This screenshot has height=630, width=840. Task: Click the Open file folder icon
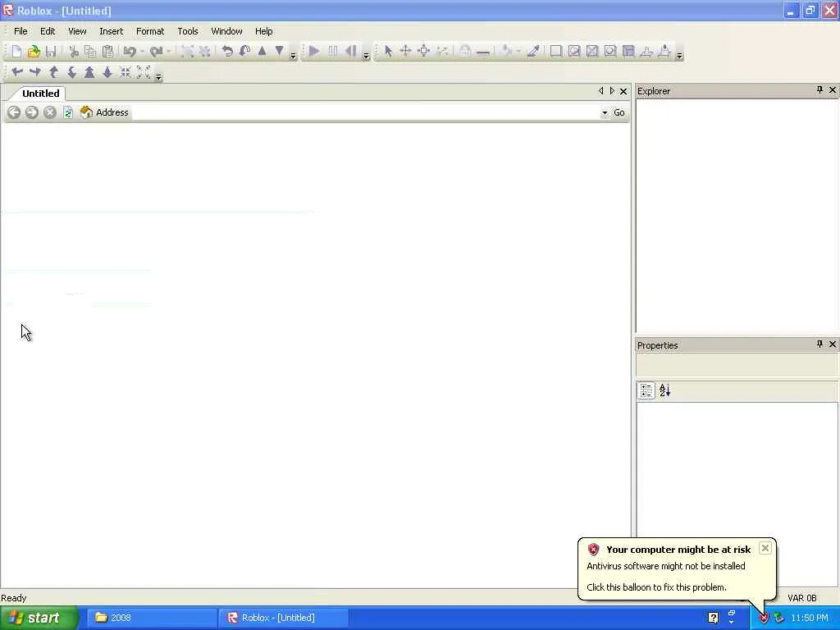(x=34, y=52)
